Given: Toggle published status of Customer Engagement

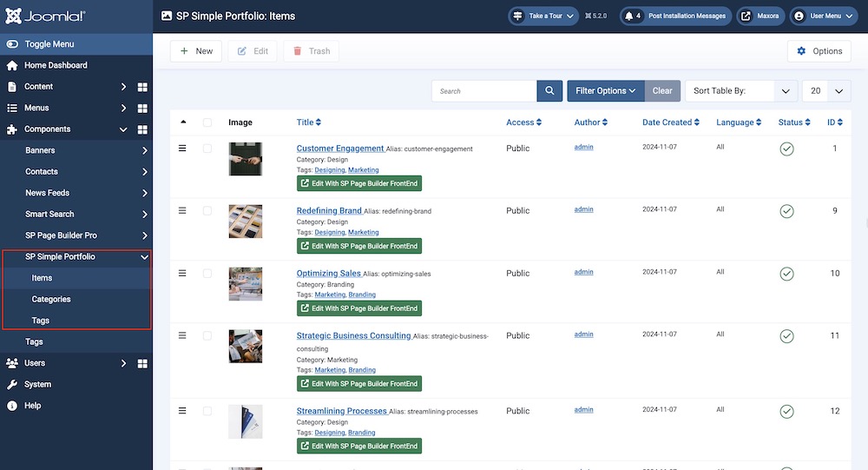Looking at the screenshot, I should (786, 149).
